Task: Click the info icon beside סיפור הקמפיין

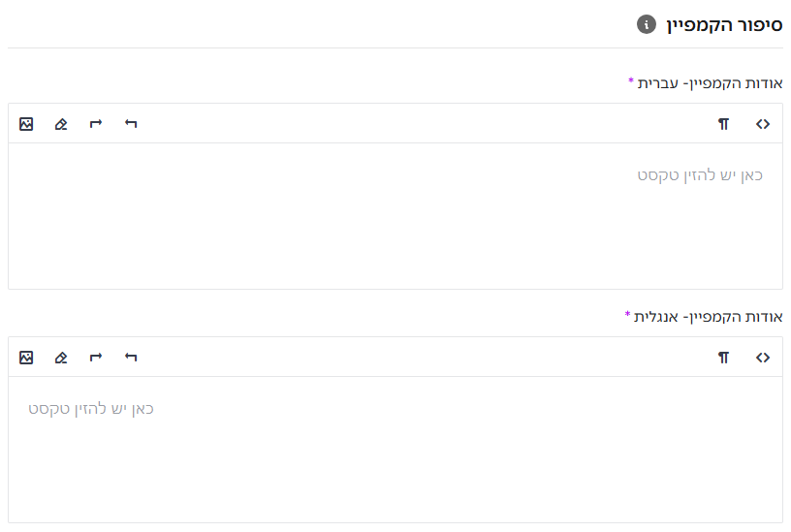Action: (x=647, y=24)
